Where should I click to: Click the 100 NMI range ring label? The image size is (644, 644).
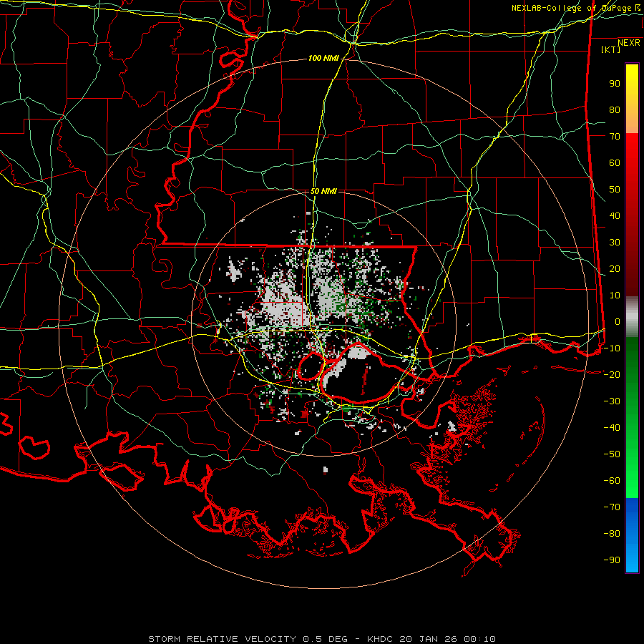(x=323, y=59)
